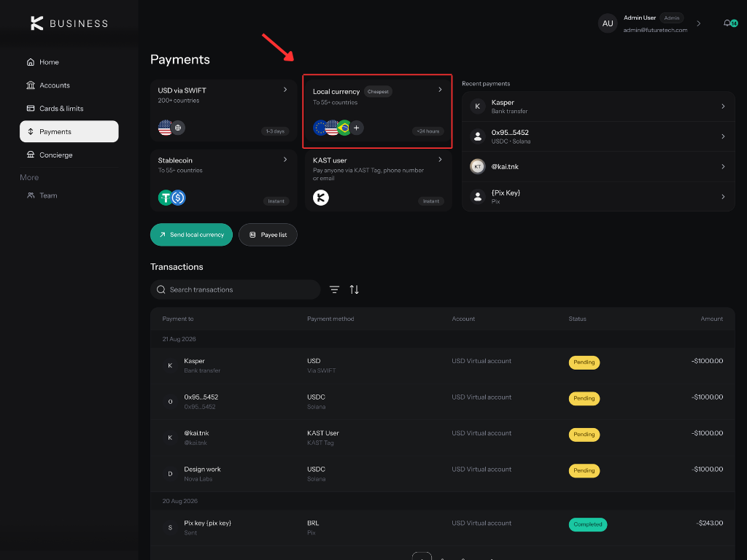The image size is (747, 560).
Task: Click the Send local currency button
Action: tap(192, 235)
